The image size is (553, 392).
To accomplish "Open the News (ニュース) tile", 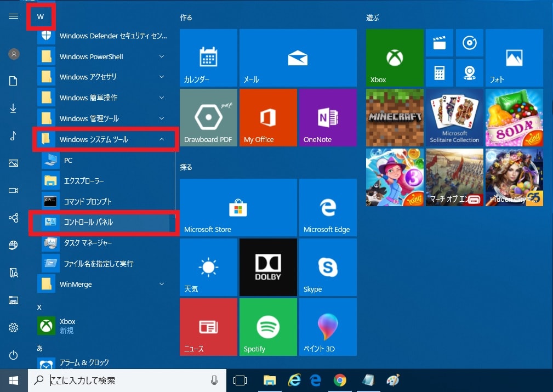I will pos(208,327).
